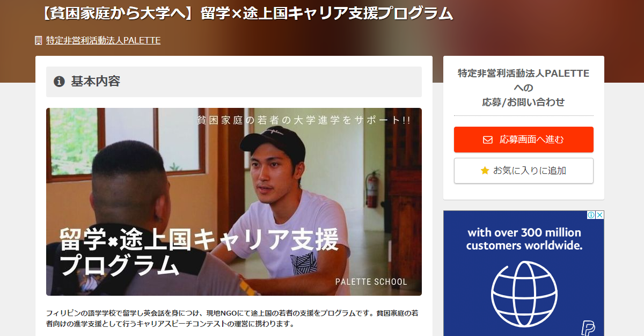
Task: Click the building icon beside the PALETTE organization name
Action: pos(38,40)
